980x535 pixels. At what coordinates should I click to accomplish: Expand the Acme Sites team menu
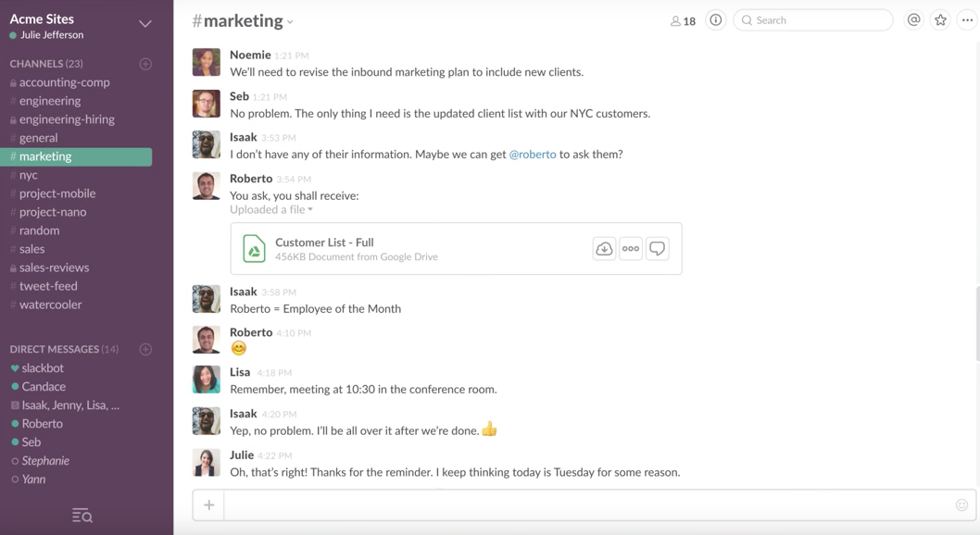click(x=145, y=24)
